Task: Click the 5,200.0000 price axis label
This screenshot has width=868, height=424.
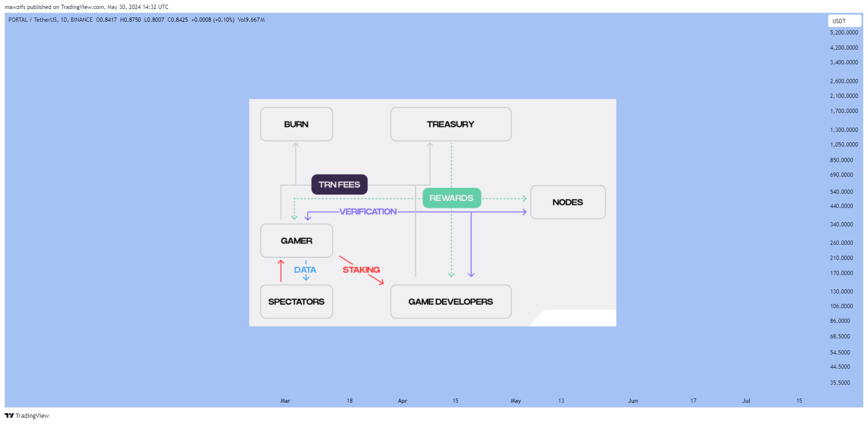Action: click(844, 33)
